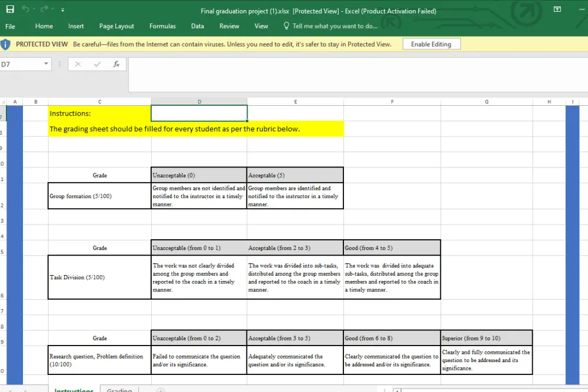Open the Data ribbon tab
This screenshot has width=588, height=392.
pyautogui.click(x=197, y=26)
